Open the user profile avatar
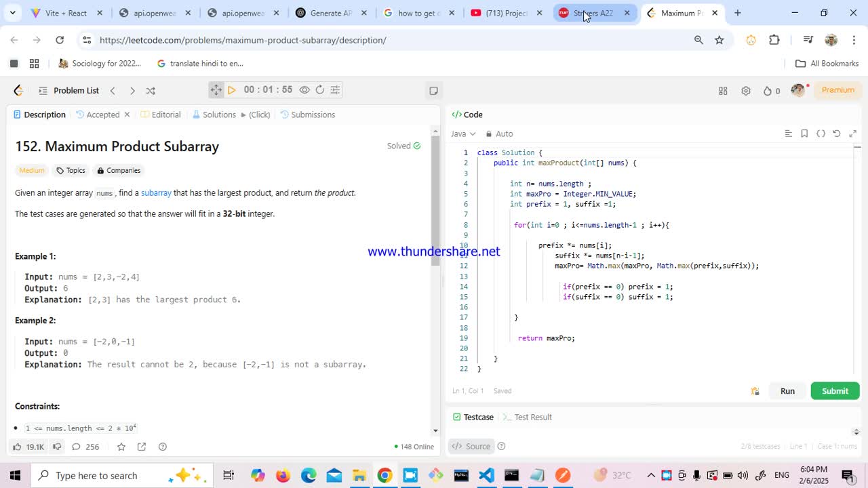 click(798, 90)
